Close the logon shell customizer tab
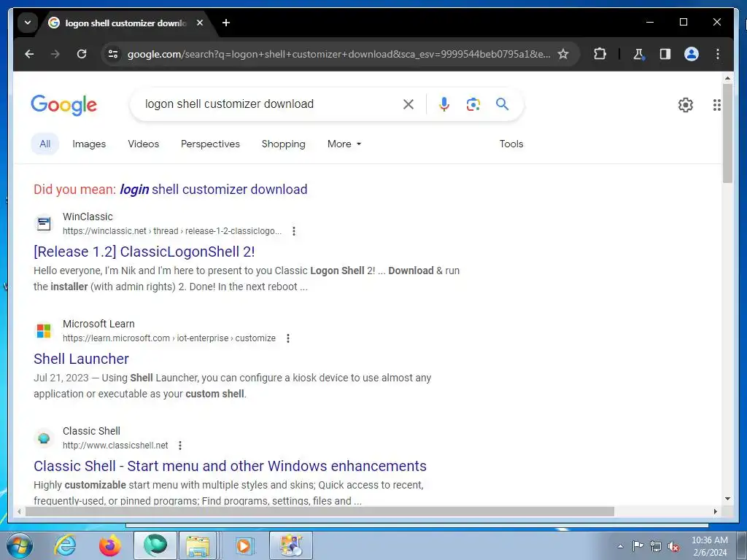This screenshot has height=560, width=747. [200, 23]
